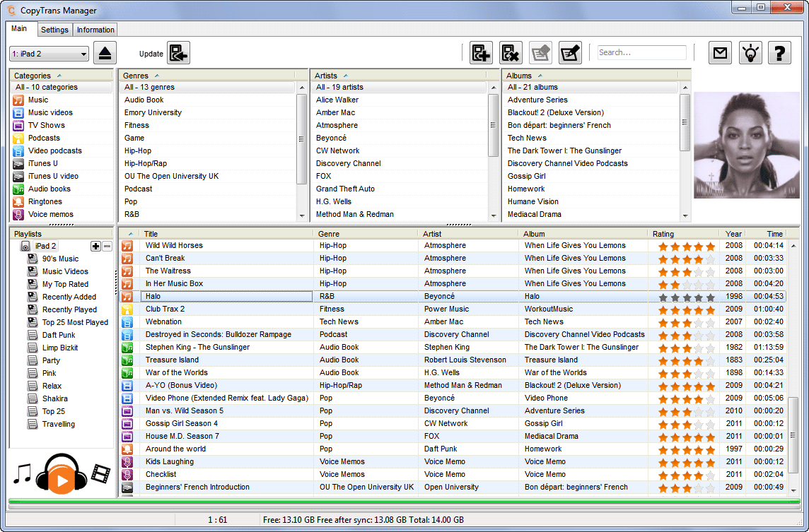Select All - 19 artists row

400,87
